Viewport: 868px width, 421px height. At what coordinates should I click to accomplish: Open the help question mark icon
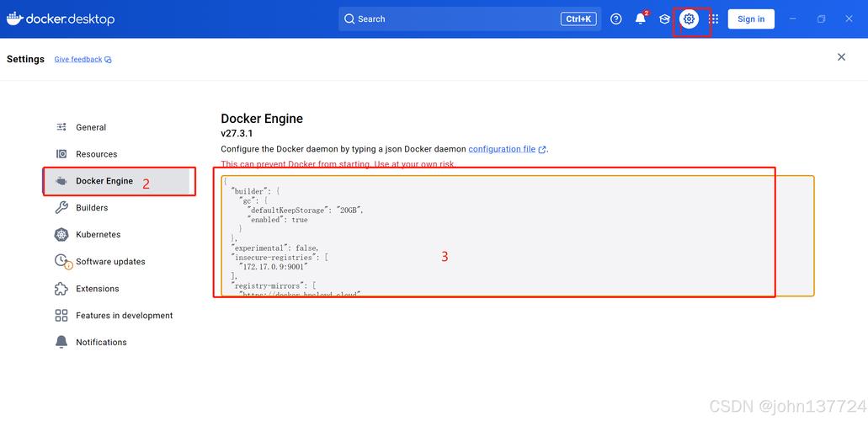pyautogui.click(x=616, y=19)
